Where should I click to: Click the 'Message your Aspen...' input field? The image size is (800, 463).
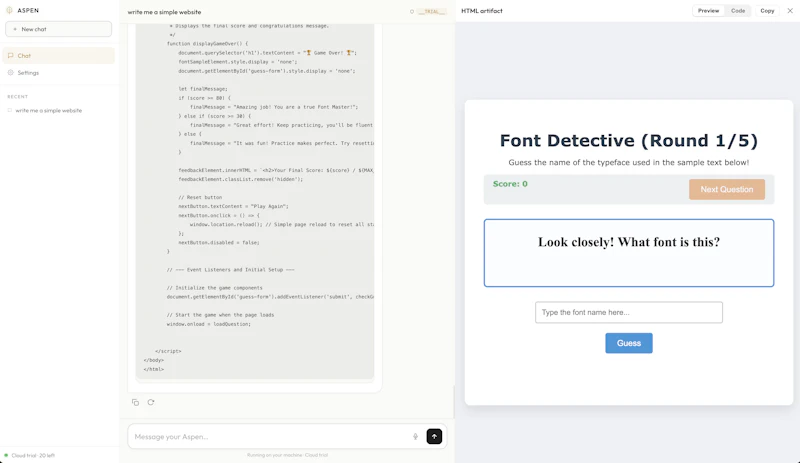[270, 436]
